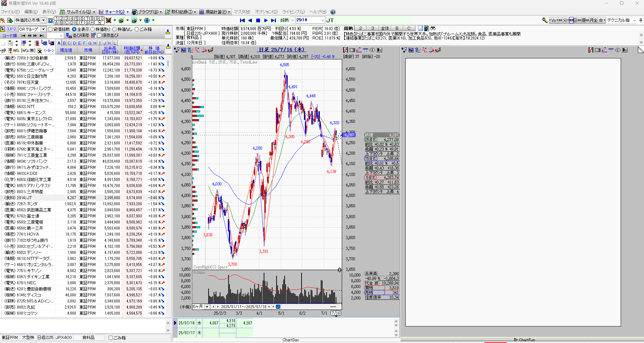This screenshot has width=644, height=343.
Task: Open the ヘルプ(H) menu
Action: (318, 12)
